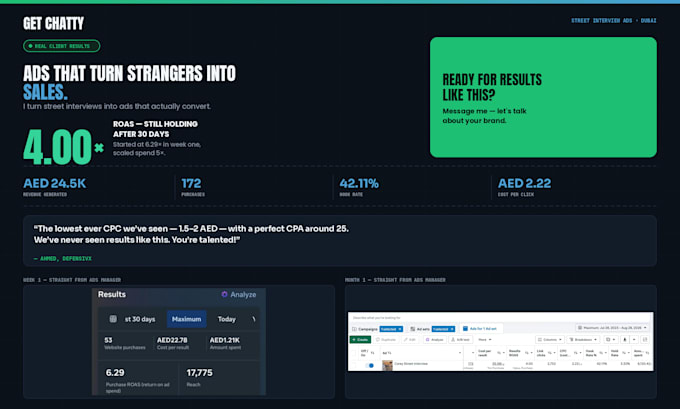Open the Columns dropdown

pyautogui.click(x=550, y=340)
